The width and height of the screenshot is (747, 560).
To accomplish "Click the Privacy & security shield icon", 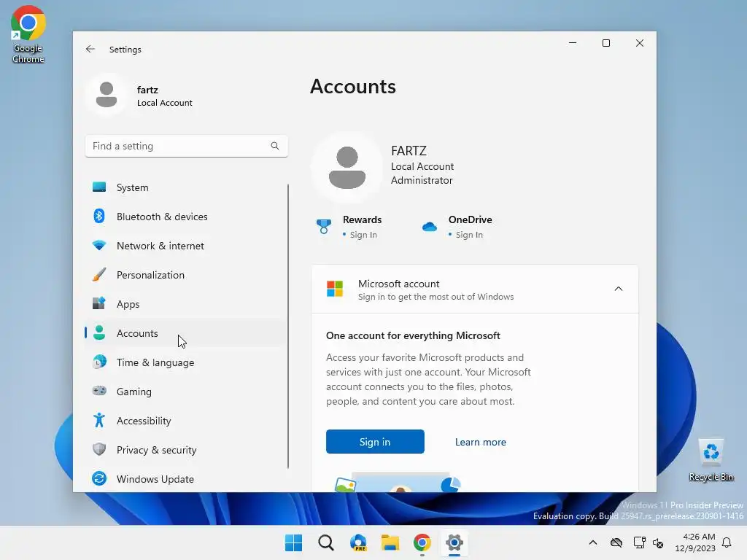I will [x=99, y=449].
